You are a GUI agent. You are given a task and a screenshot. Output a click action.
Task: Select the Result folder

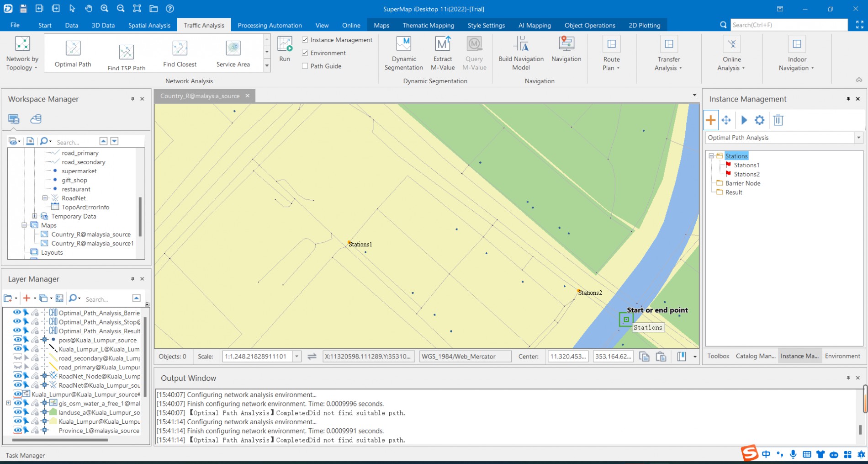coord(734,192)
